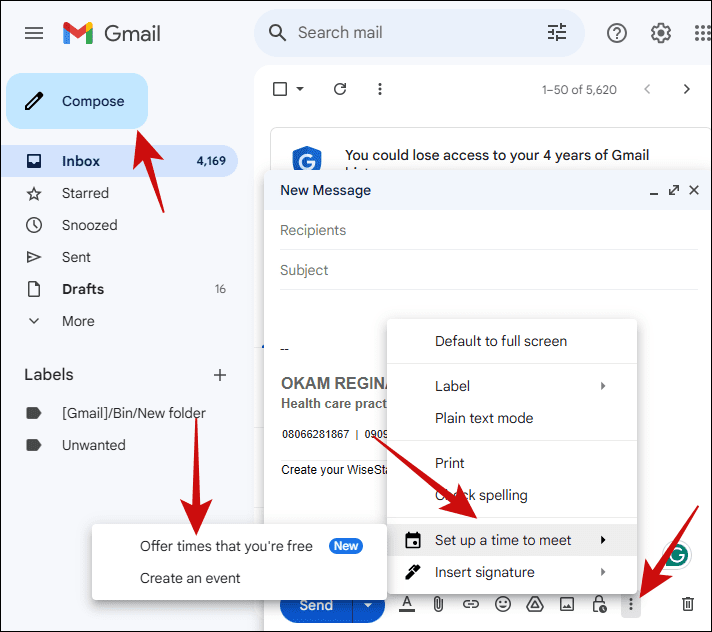Pop out compose to full screen
Viewport: 712px width, 632px height.
point(674,190)
